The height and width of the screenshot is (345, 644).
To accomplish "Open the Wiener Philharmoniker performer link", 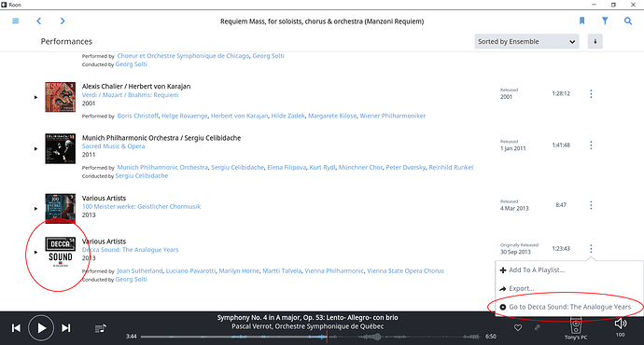I will (393, 116).
